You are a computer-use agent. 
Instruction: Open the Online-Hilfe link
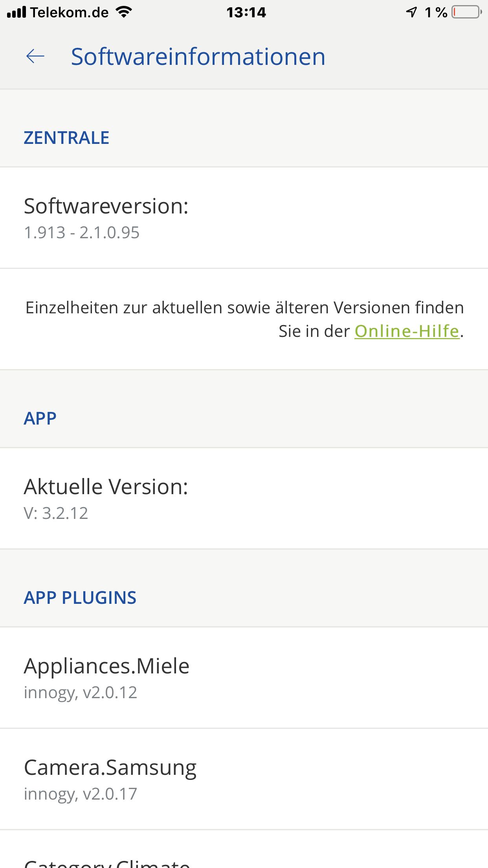tap(407, 331)
